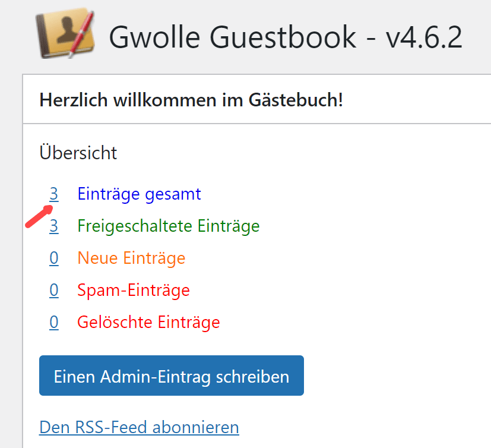
Task: Click the "Herzlich willkommen im Gästebuch!" panel header
Action: pos(191,100)
